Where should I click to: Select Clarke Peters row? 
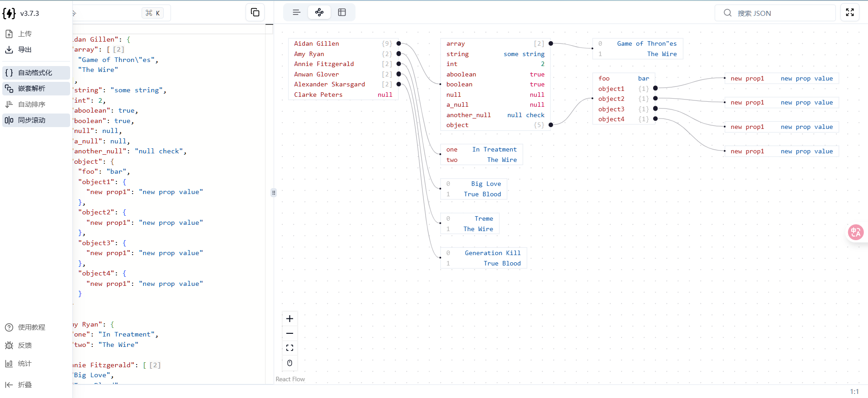pos(343,95)
